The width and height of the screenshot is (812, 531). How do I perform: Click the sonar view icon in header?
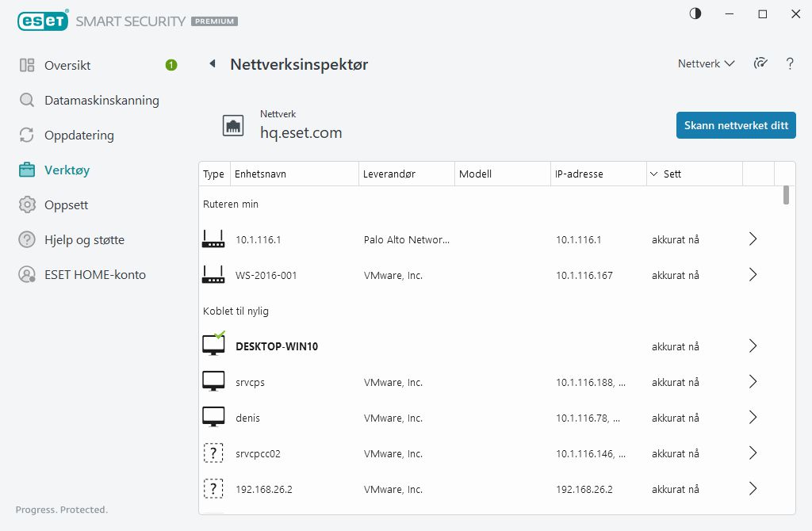761,64
